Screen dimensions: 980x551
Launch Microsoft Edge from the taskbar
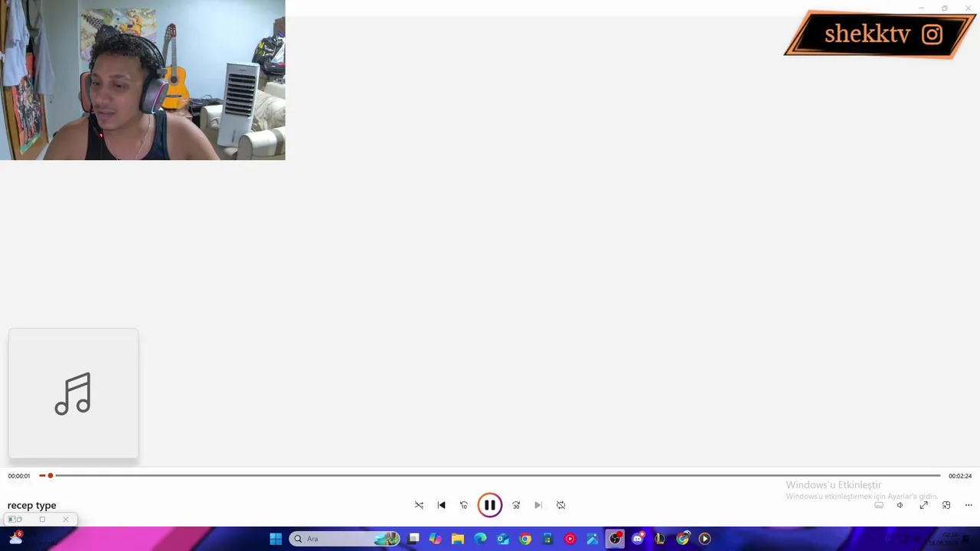(480, 539)
